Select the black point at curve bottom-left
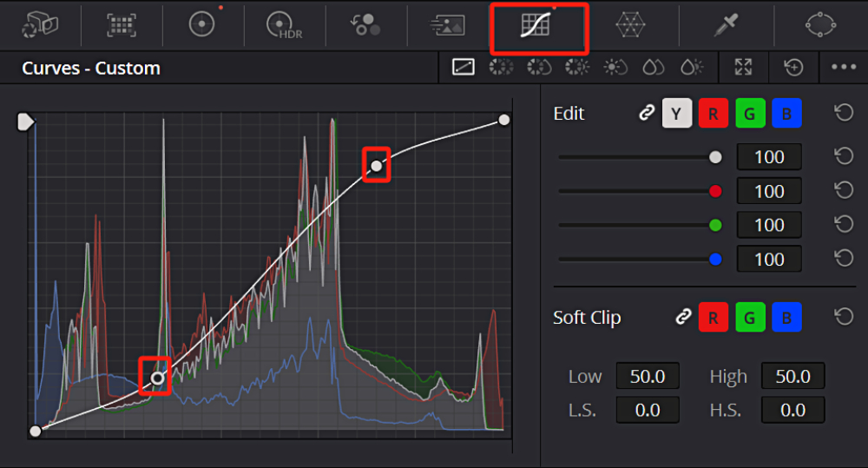This screenshot has width=868, height=468. 36,431
